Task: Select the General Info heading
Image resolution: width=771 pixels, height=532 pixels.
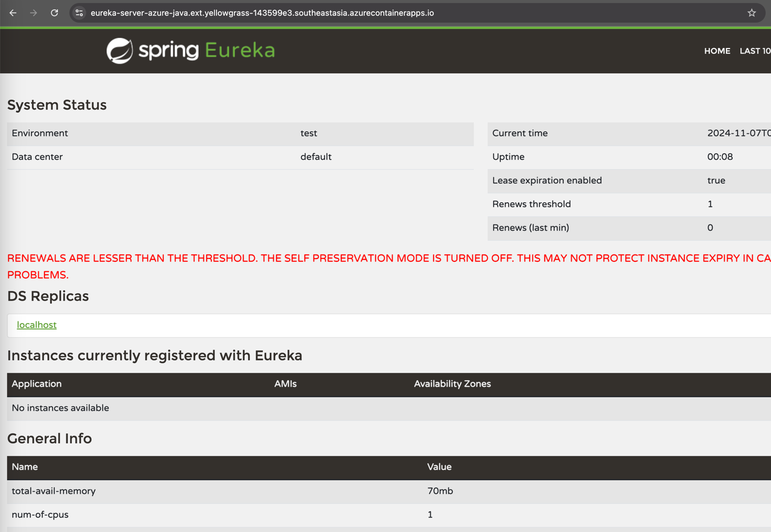Action: (49, 439)
